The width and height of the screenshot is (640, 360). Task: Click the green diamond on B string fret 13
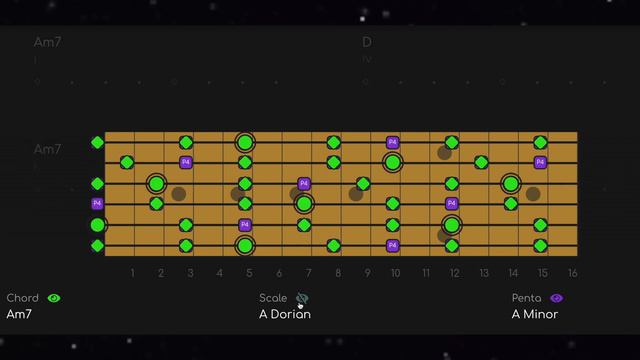point(482,162)
